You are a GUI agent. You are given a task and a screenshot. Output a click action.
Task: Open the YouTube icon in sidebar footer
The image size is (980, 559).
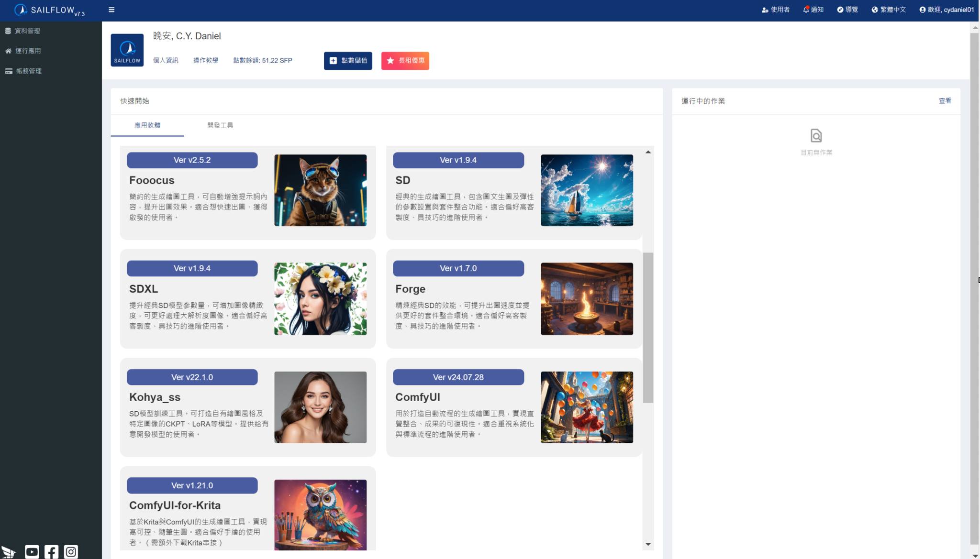pos(32,552)
